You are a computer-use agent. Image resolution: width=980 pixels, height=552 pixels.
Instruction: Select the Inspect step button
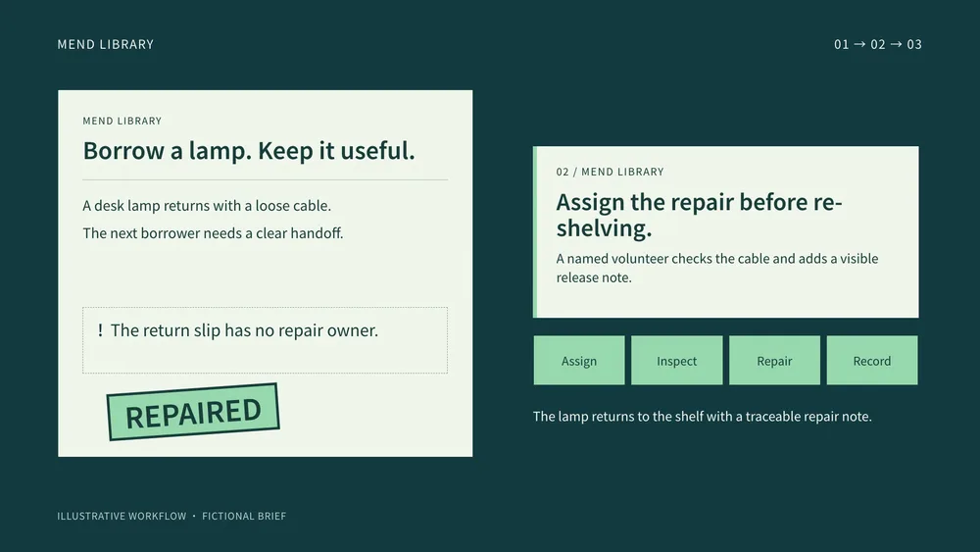[677, 360]
